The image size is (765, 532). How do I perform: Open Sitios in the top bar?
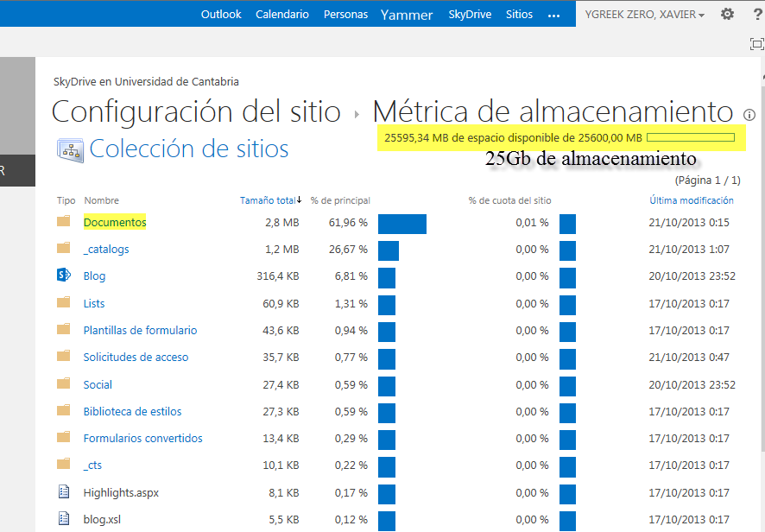click(x=519, y=14)
